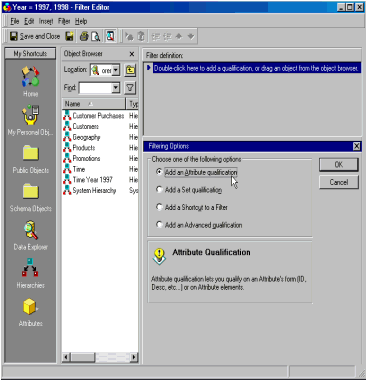
Task: Click the application icon in the title bar
Action: coord(7,7)
